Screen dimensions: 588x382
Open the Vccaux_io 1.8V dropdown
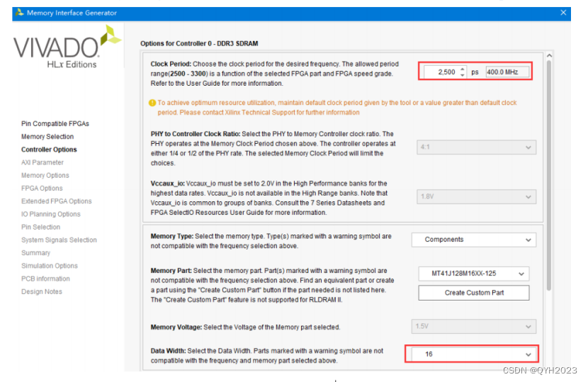[x=476, y=196]
